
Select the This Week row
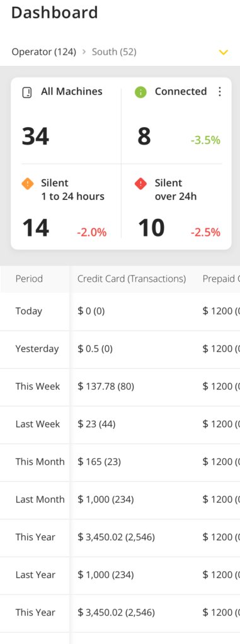(120, 387)
